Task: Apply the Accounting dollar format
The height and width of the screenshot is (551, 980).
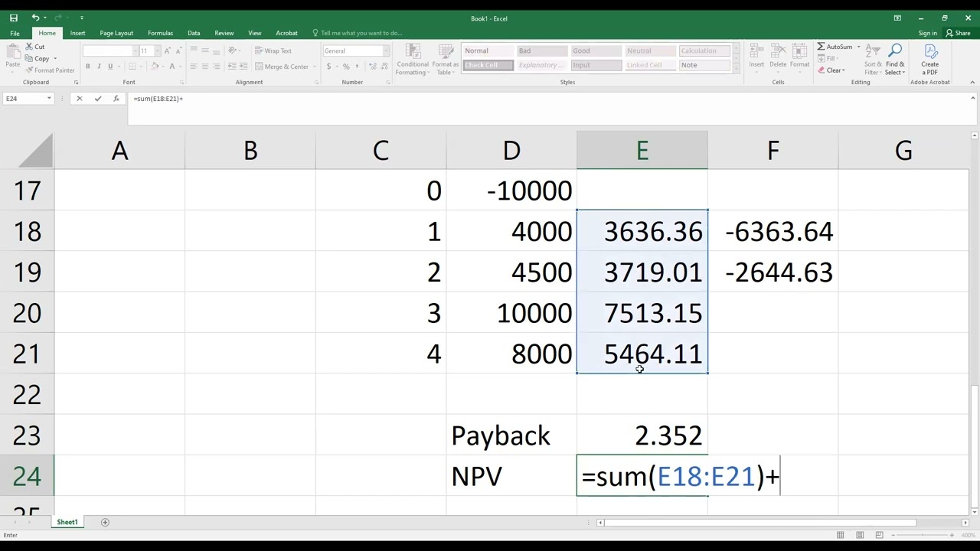Action: click(x=329, y=67)
